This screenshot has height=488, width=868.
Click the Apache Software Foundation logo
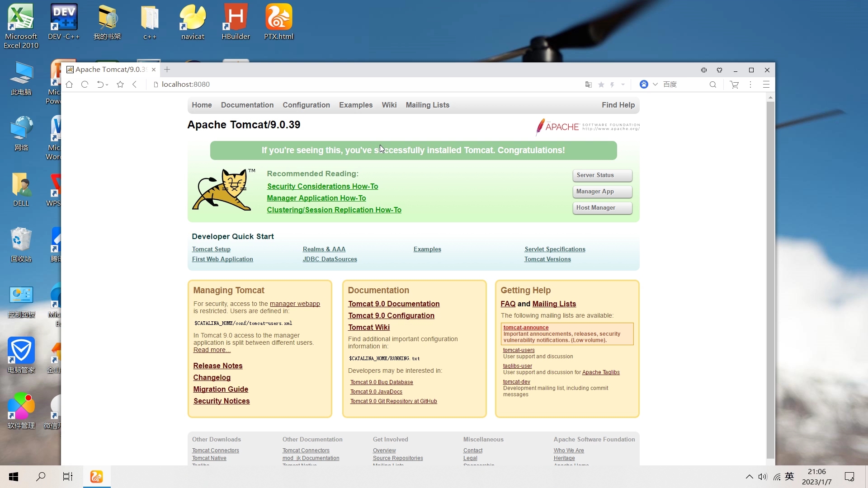(588, 127)
